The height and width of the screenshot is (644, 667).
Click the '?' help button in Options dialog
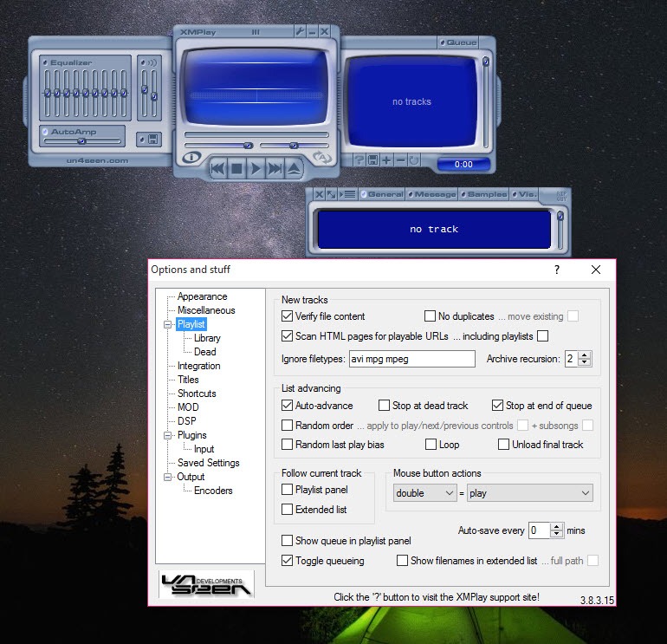click(557, 270)
